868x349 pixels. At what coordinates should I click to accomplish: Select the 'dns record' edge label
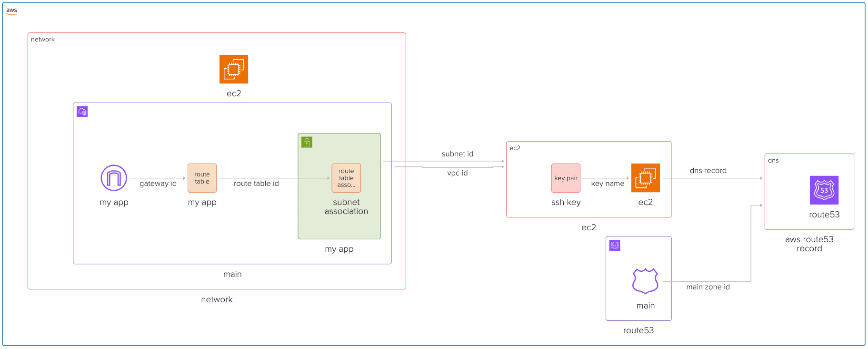(x=708, y=171)
